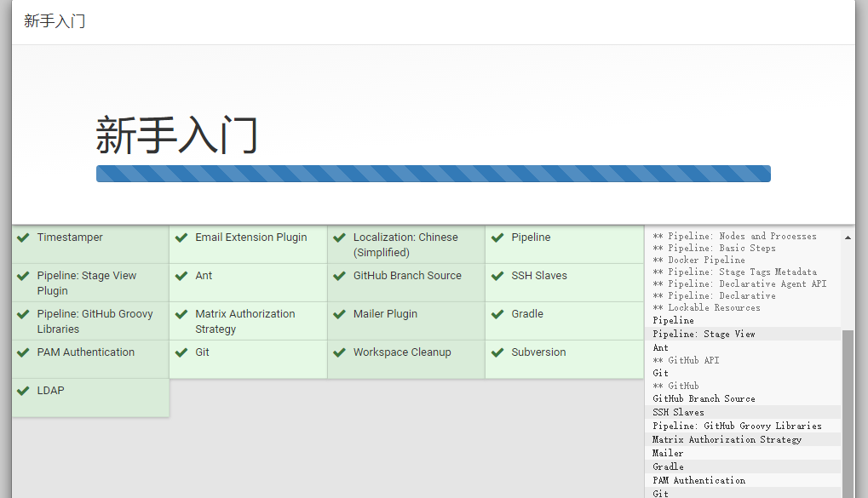Click the checkmark next to the Pipeline plugin cell
The image size is (868, 498).
497,238
